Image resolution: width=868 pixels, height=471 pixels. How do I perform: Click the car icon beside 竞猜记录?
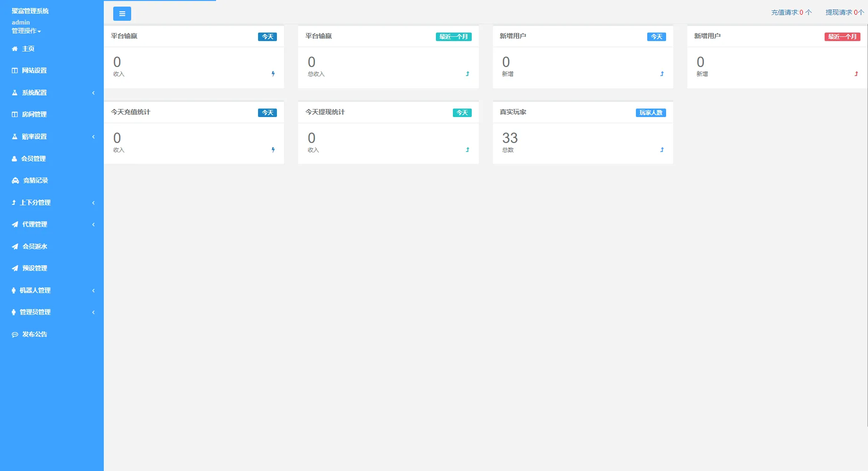click(16, 180)
